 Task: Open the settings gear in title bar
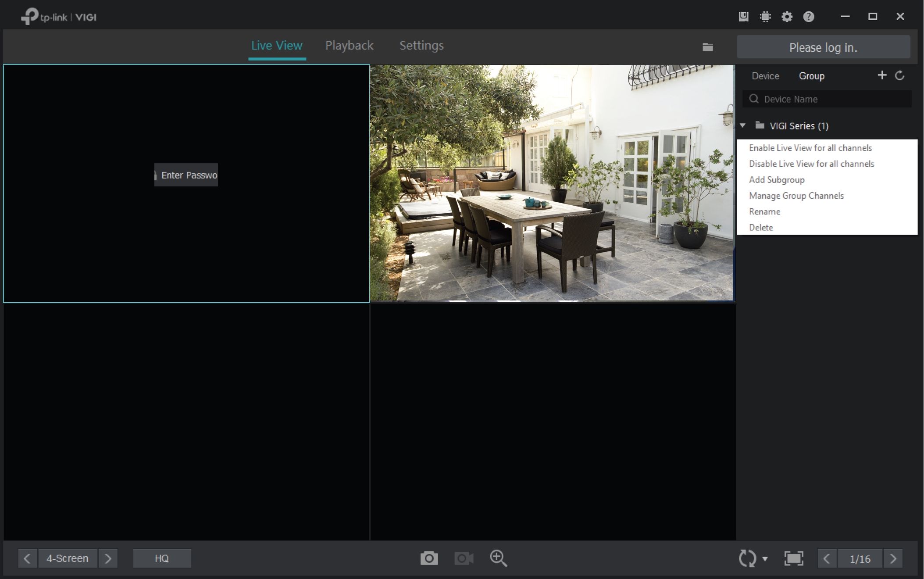click(787, 17)
